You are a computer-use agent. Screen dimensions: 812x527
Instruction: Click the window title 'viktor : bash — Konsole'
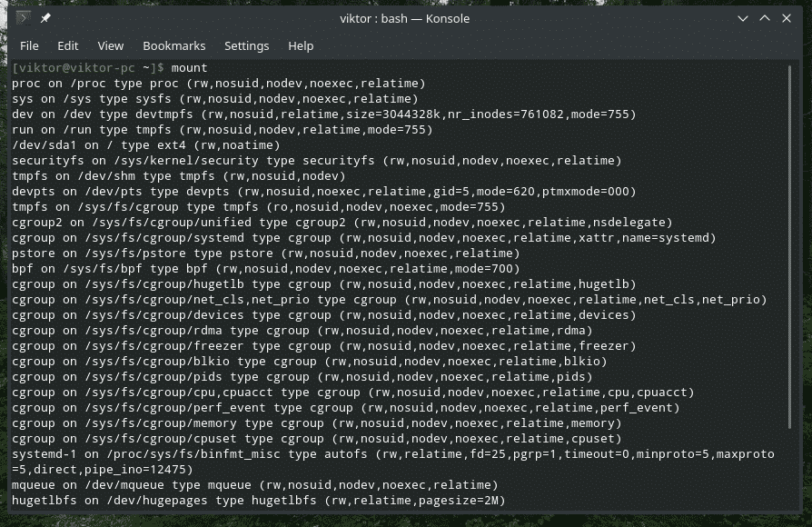[404, 19]
